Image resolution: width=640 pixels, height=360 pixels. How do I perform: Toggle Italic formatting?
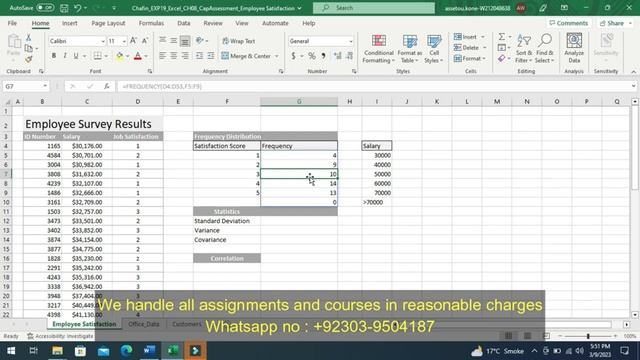tap(64, 56)
